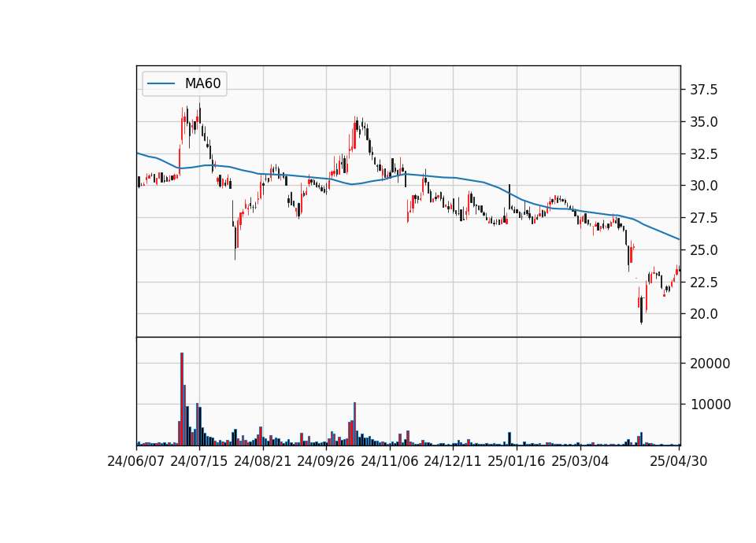Click the 27.5 price axis label
The image size is (756, 543).
pos(703,218)
